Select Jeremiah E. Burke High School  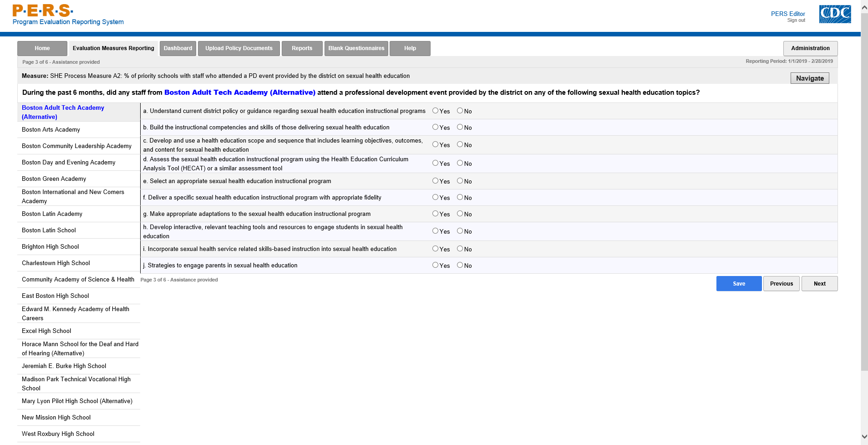coord(79,366)
